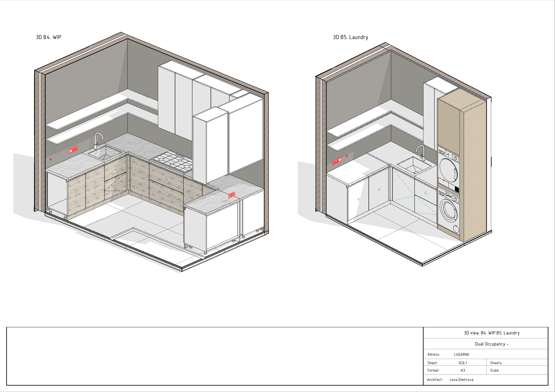Click the A3 format value

pyautogui.click(x=463, y=370)
